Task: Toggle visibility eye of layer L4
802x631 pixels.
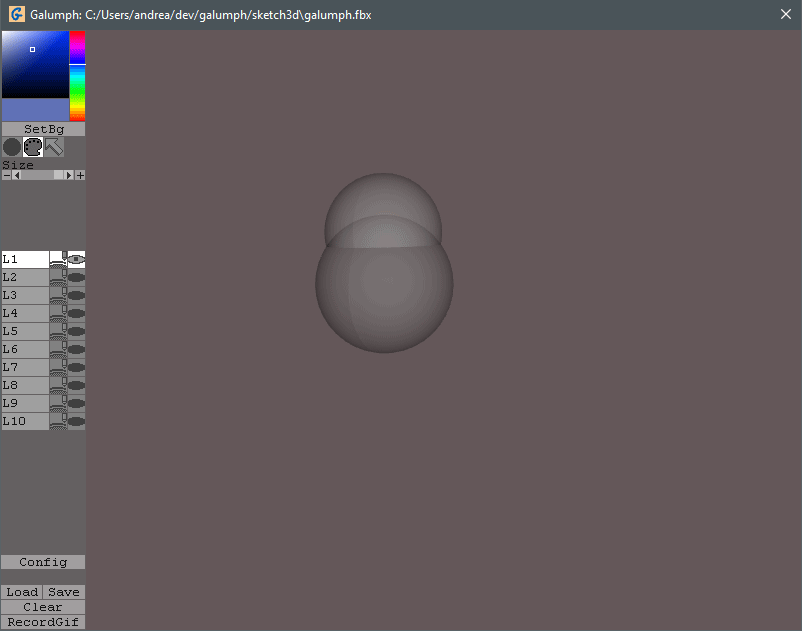Action: [x=76, y=313]
